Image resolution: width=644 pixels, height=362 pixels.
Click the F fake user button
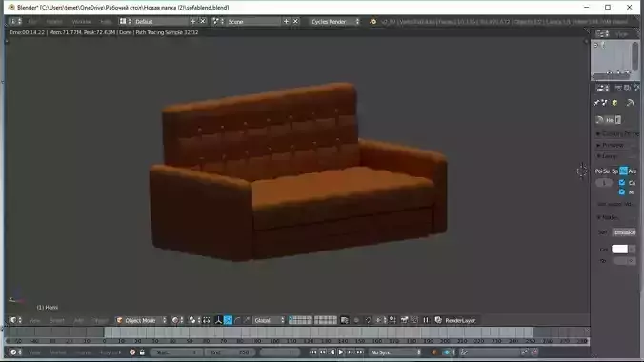click(x=618, y=120)
